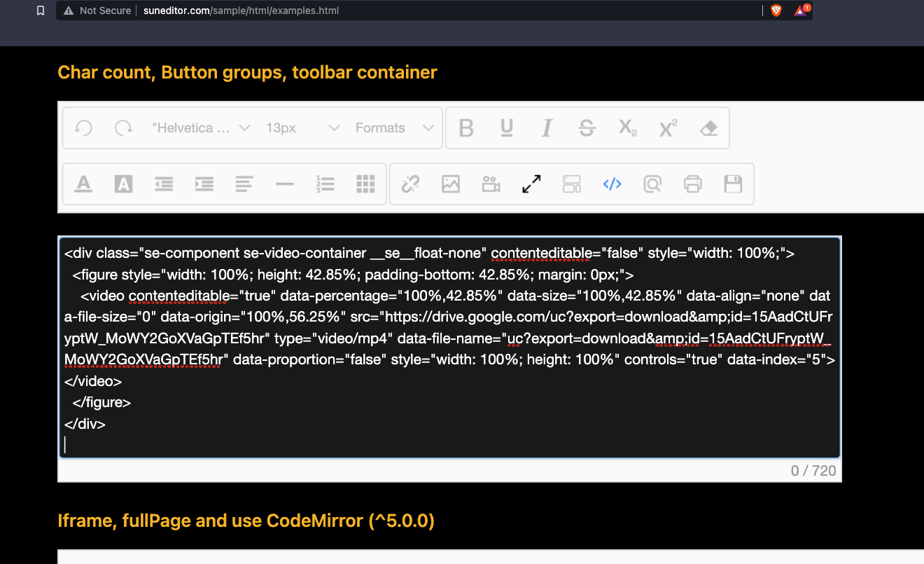Click the Iframe, fullPage and CodeMirror heading
This screenshot has width=924, height=564.
point(245,521)
